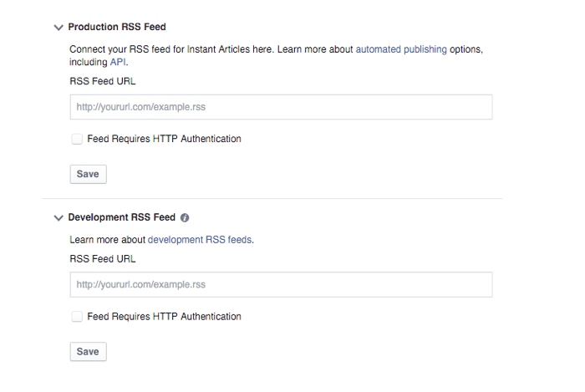Save the Production RSS Feed settings
The height and width of the screenshot is (392, 585).
[88, 174]
